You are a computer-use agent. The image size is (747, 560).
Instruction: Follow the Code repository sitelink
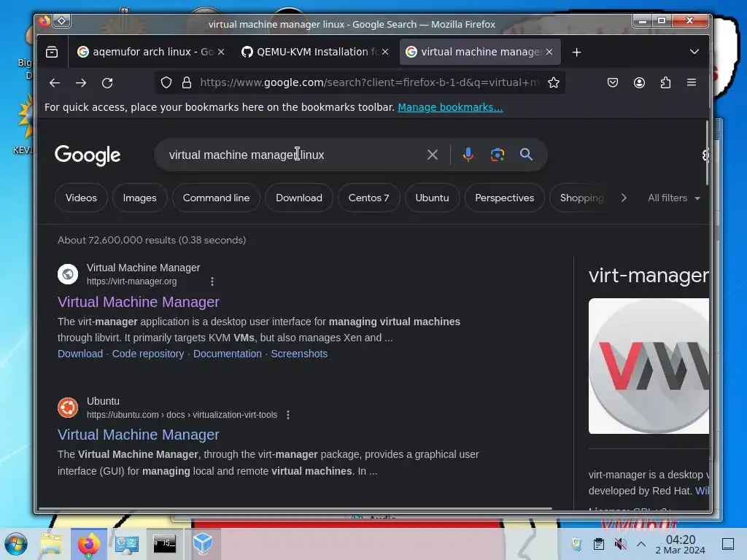click(x=148, y=354)
